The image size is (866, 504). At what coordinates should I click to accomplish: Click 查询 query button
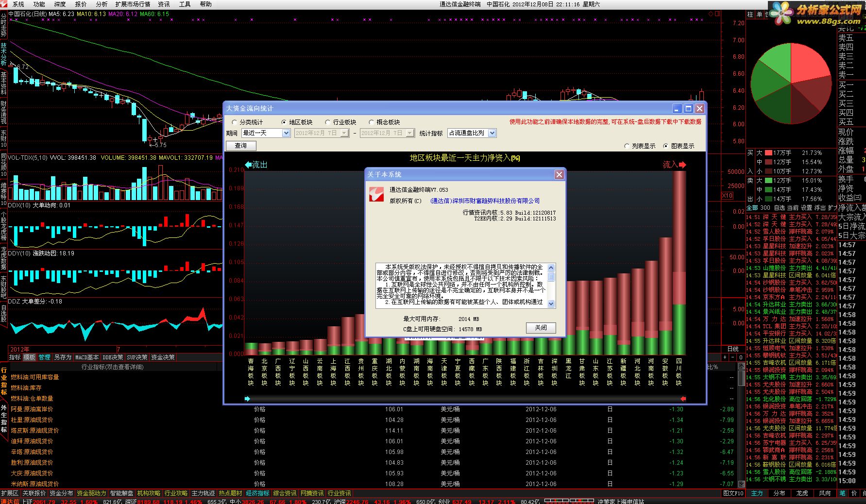[x=241, y=146]
